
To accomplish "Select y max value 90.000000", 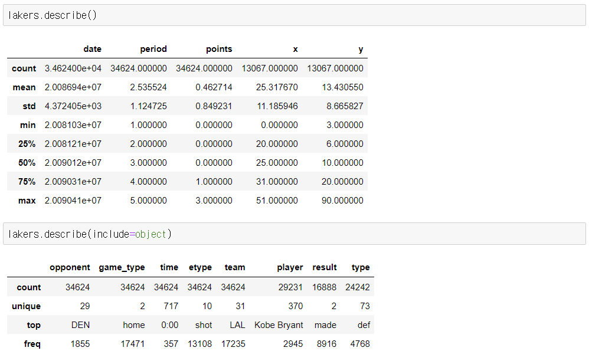I will [342, 200].
